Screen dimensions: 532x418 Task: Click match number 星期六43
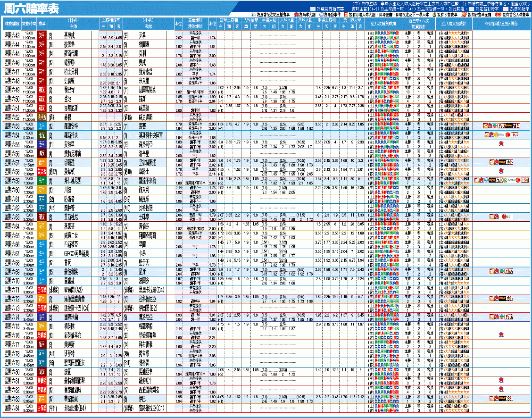(12, 35)
